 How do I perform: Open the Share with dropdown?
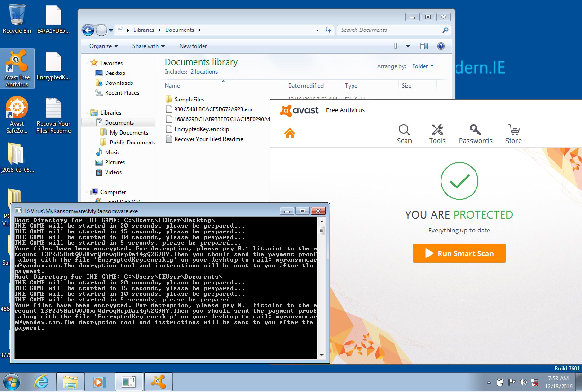click(148, 46)
